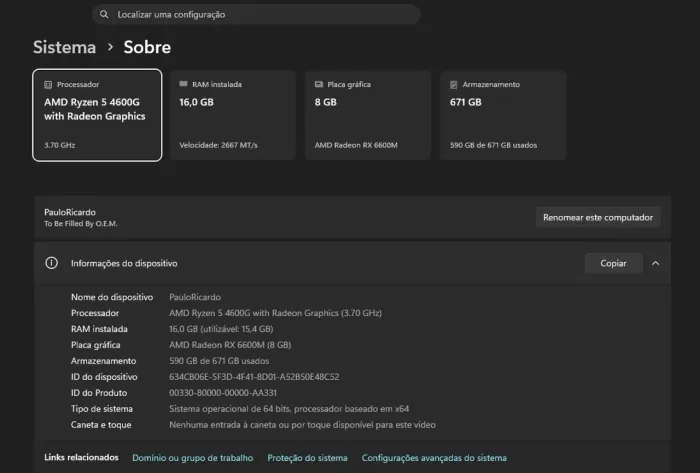Click 'To Be Filled By O.E.M.' text

click(x=81, y=224)
